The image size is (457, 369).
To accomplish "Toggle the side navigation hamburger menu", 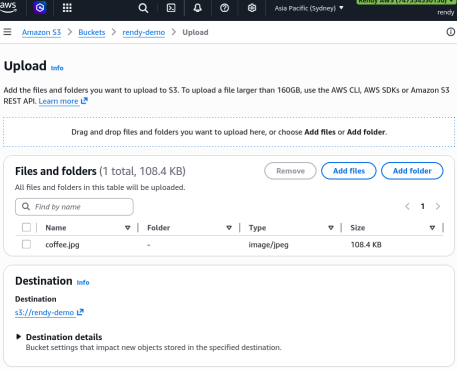I will pos(7,32).
